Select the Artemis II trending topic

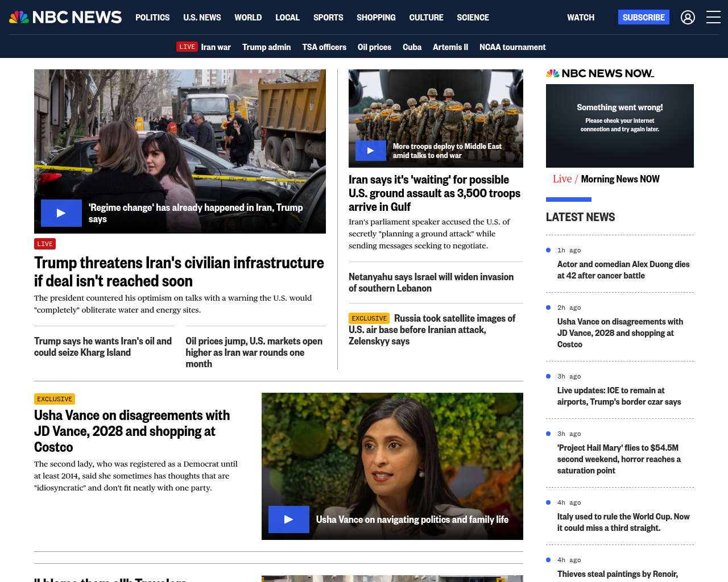[450, 47]
